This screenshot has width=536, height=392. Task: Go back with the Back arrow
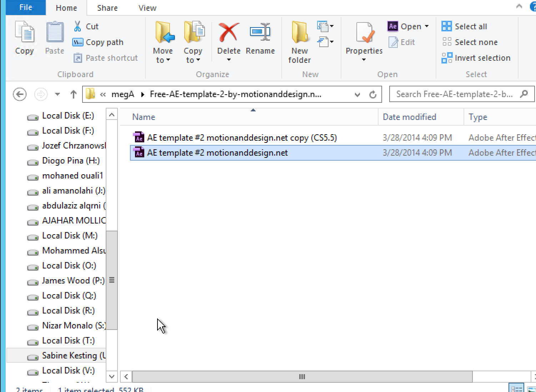click(x=20, y=94)
